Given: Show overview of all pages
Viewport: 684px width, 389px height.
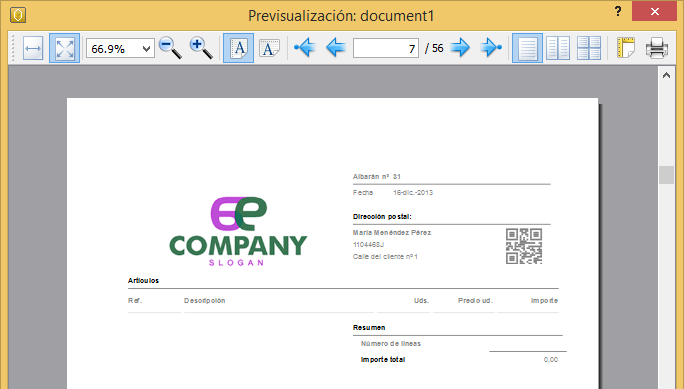Looking at the screenshot, I should coord(589,48).
